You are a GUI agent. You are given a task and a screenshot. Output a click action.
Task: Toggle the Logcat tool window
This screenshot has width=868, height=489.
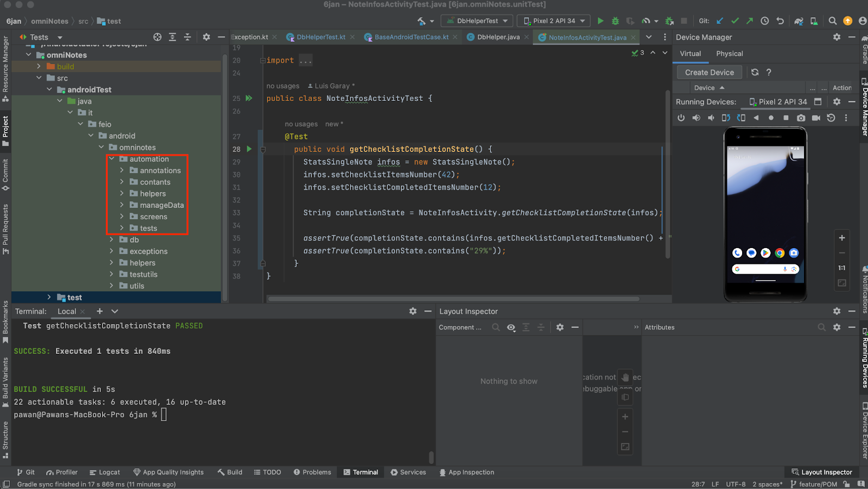(x=105, y=472)
